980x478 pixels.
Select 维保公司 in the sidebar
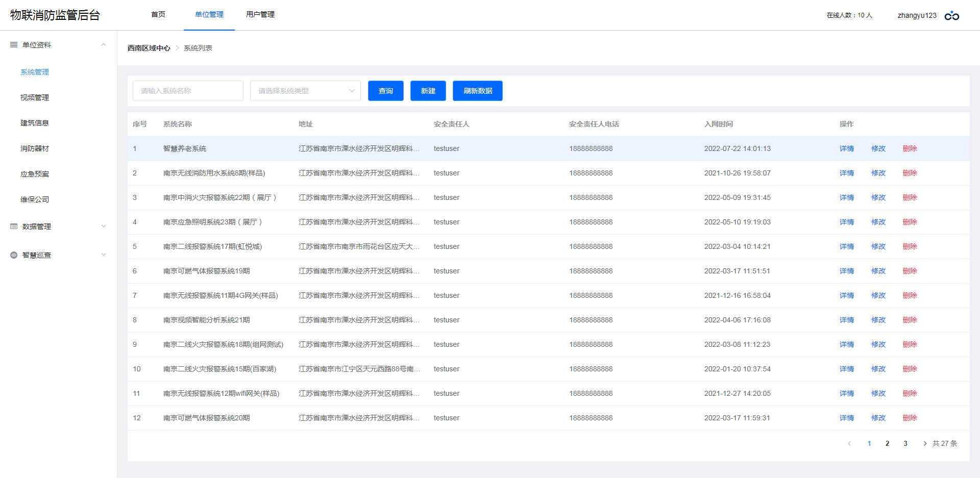click(35, 199)
